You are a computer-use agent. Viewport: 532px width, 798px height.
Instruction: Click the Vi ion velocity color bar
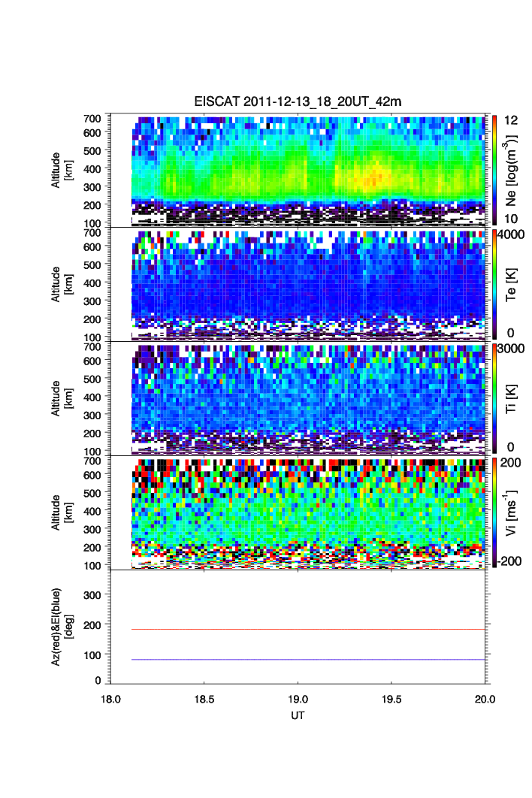[x=494, y=512]
